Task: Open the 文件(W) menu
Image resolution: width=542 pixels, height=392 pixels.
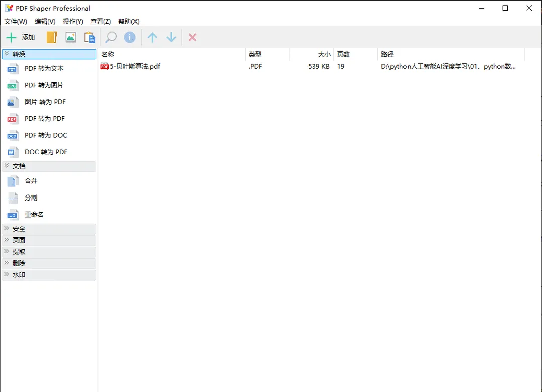Action: point(16,21)
